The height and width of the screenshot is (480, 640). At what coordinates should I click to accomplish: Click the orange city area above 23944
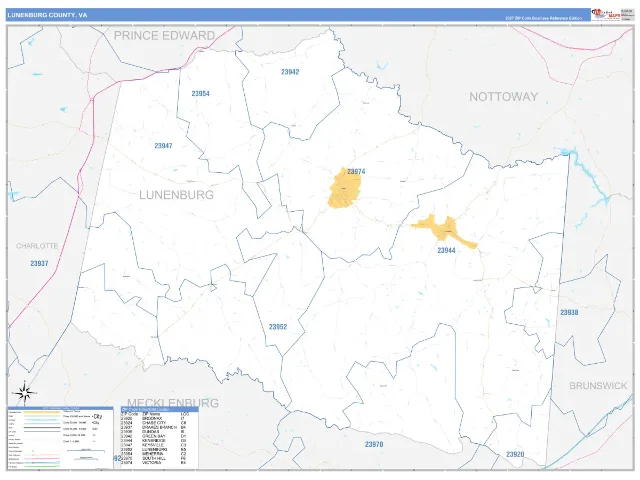pos(446,229)
